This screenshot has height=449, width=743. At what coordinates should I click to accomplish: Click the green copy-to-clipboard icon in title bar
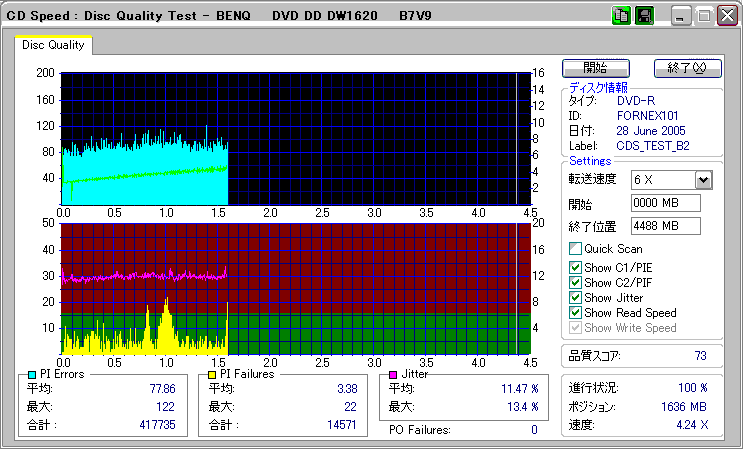point(621,16)
